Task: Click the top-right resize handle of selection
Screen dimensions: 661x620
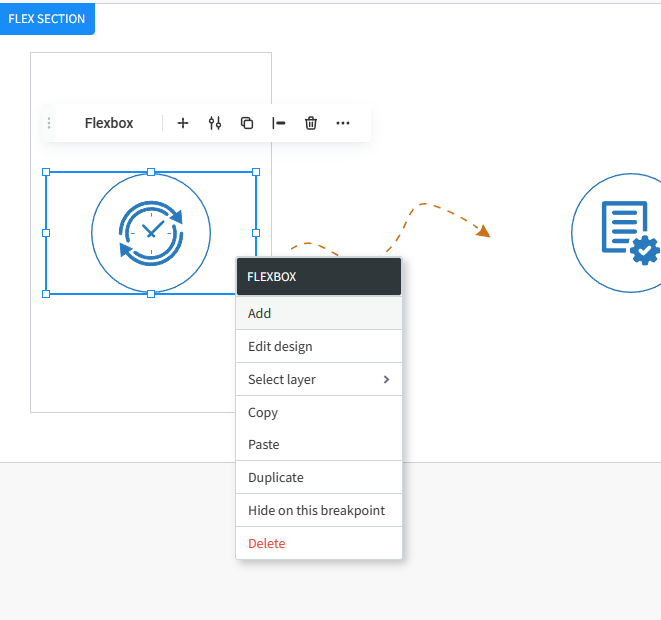Action: coord(256,172)
